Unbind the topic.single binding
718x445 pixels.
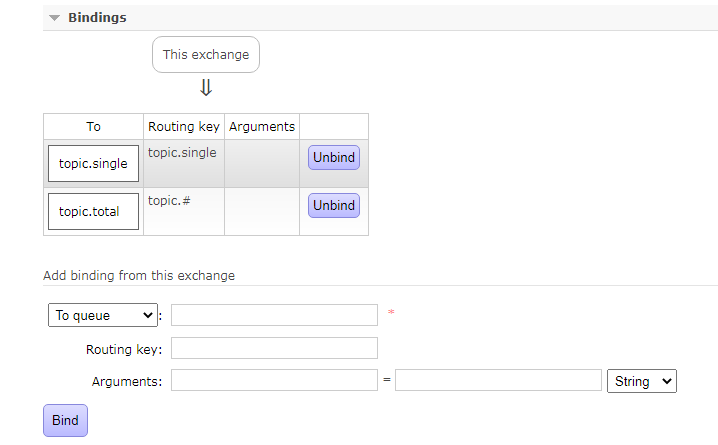point(333,157)
